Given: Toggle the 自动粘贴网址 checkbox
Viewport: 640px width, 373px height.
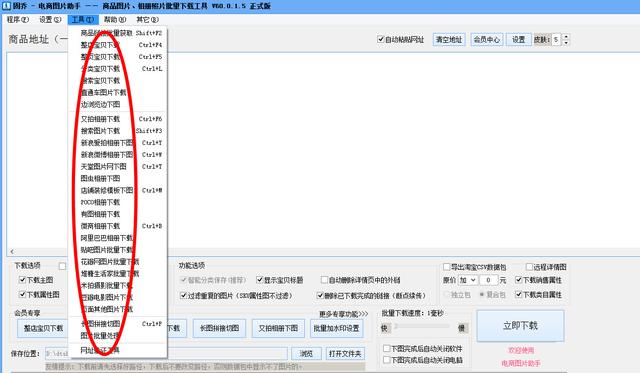Looking at the screenshot, I should [x=380, y=39].
